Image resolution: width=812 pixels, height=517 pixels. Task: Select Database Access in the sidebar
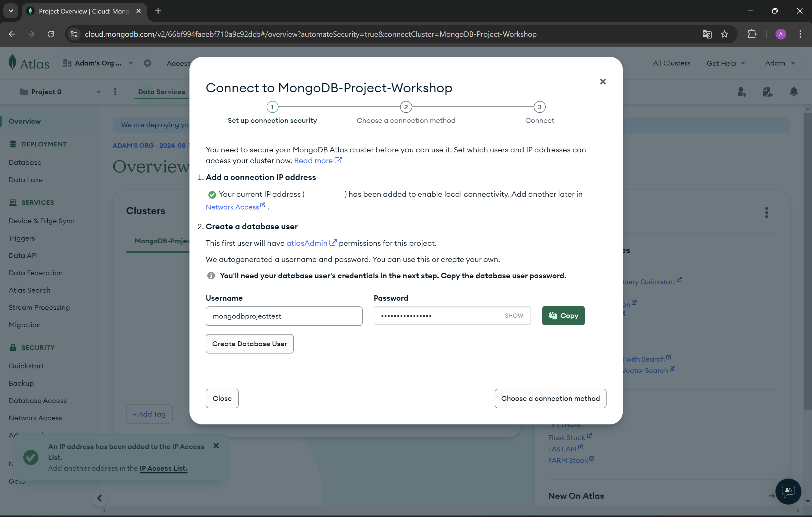point(38,400)
